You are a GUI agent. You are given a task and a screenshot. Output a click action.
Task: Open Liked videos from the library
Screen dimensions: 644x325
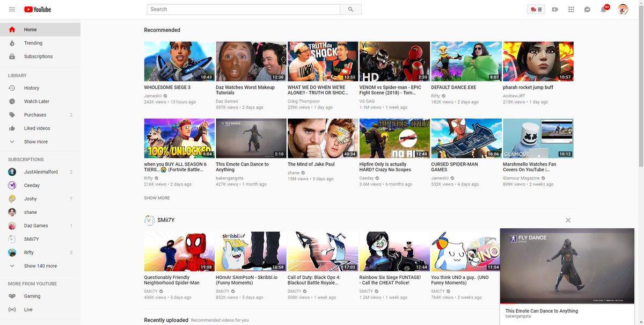40,128
